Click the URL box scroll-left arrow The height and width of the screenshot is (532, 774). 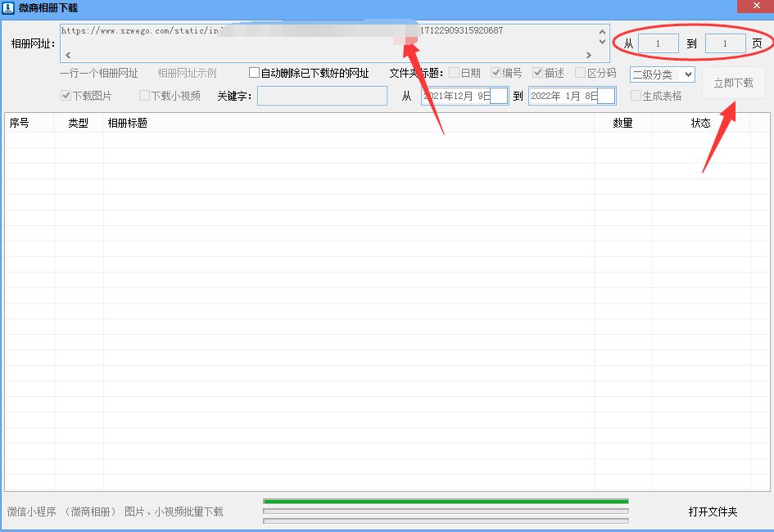pyautogui.click(x=68, y=55)
